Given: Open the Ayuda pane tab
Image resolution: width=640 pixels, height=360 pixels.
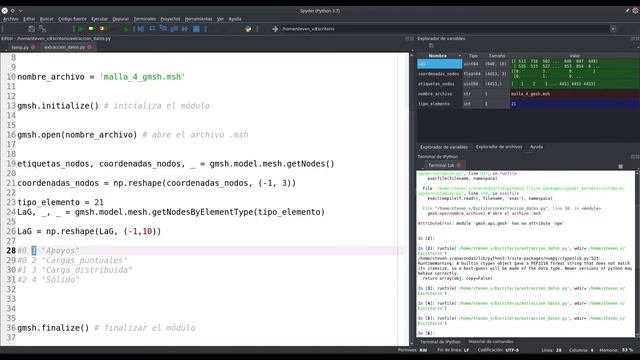Looking at the screenshot, I should click(536, 147).
